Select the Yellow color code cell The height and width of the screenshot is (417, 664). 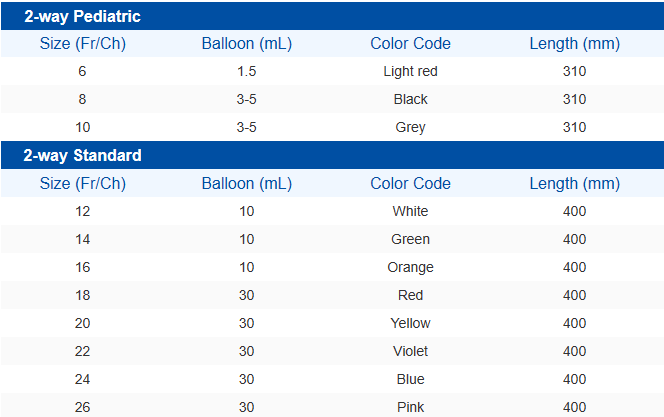pos(410,323)
